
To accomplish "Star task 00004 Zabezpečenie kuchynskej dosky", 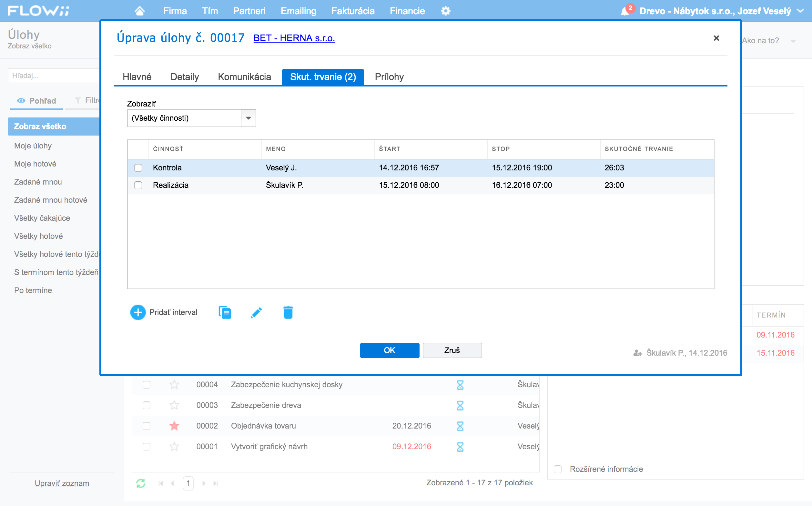I will (174, 385).
